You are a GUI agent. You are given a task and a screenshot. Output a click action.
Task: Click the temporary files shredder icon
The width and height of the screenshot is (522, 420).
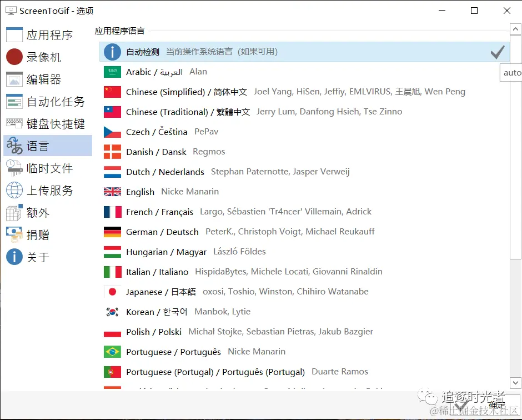tap(14, 168)
